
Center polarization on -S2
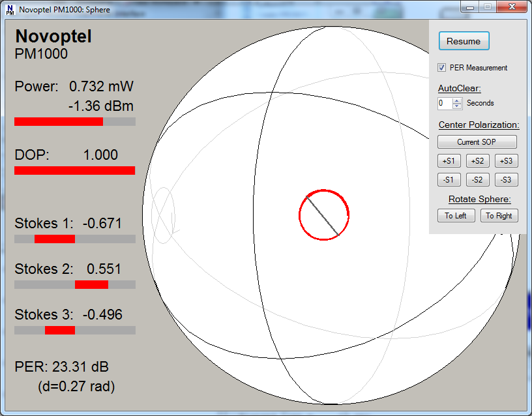tap(477, 180)
